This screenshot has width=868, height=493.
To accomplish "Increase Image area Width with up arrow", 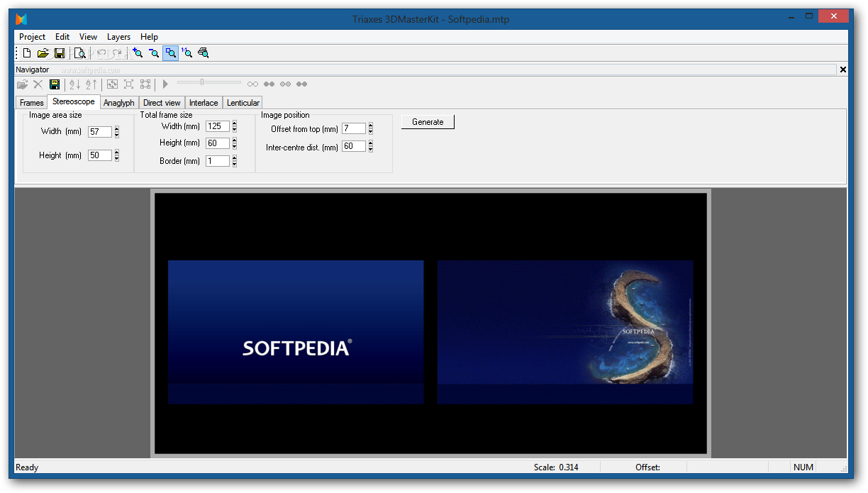I will coord(117,129).
